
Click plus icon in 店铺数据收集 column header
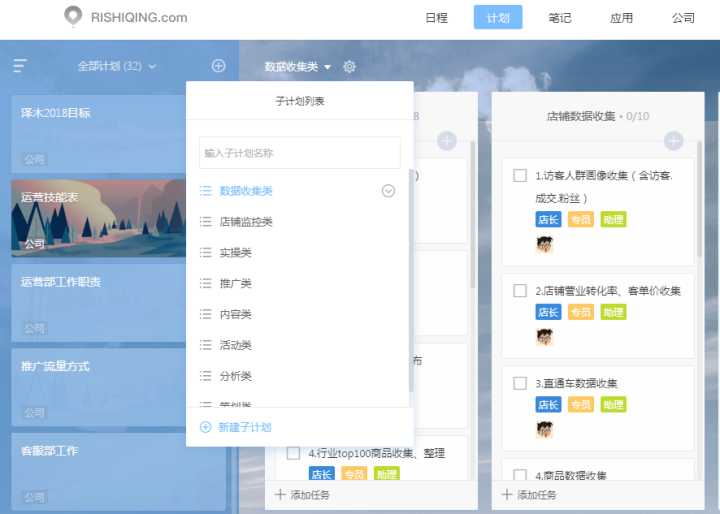tap(674, 141)
